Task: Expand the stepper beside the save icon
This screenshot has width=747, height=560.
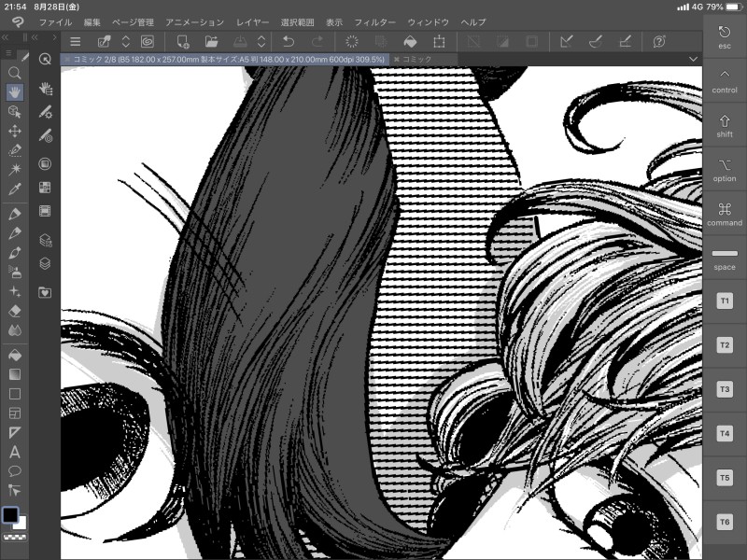Action: coord(261,41)
